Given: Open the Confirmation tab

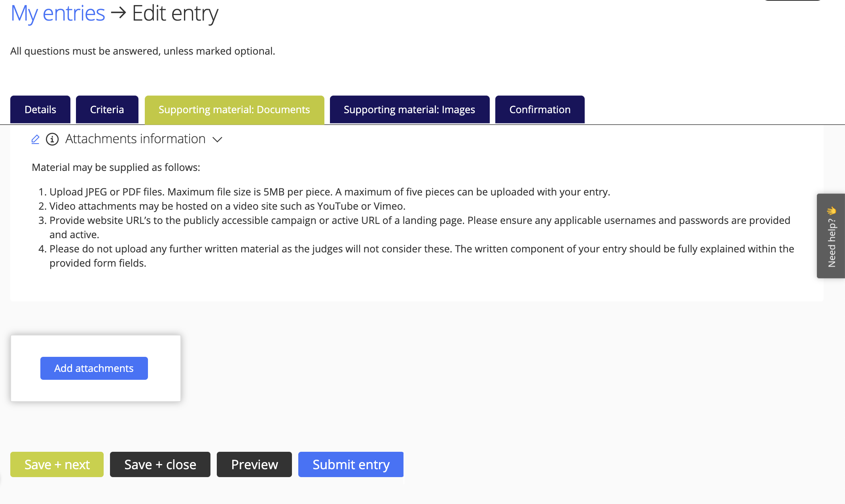Looking at the screenshot, I should pos(540,109).
